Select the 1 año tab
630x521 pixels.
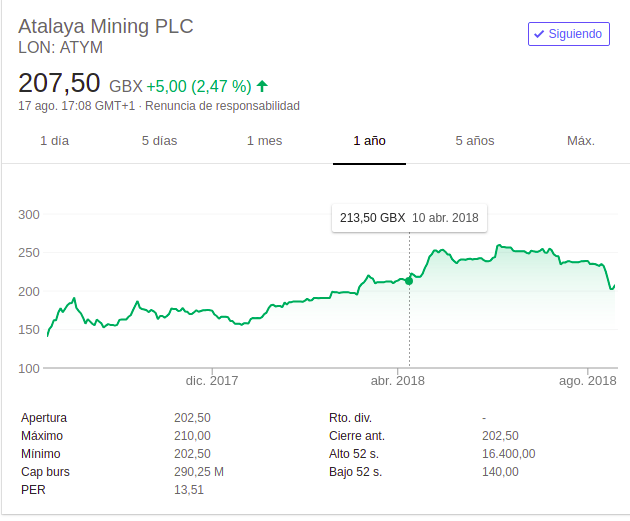coord(369,141)
